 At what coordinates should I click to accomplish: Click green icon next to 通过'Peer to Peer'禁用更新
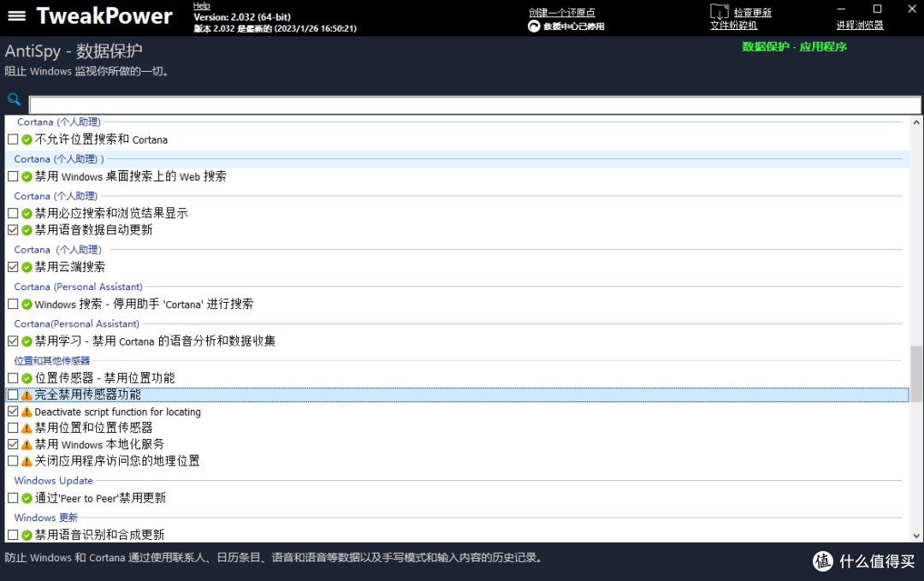(x=27, y=499)
